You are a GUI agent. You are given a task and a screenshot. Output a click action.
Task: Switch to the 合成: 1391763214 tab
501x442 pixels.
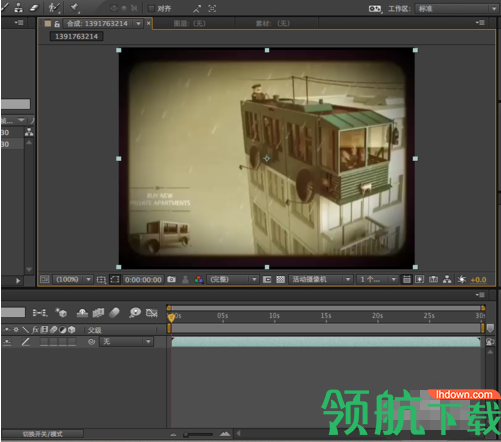pyautogui.click(x=97, y=23)
